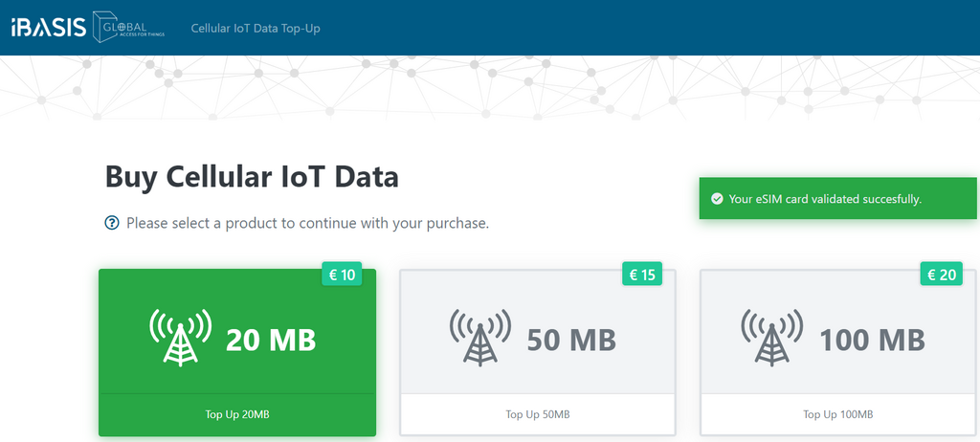Select the Top Up 20MB option

tap(237, 414)
